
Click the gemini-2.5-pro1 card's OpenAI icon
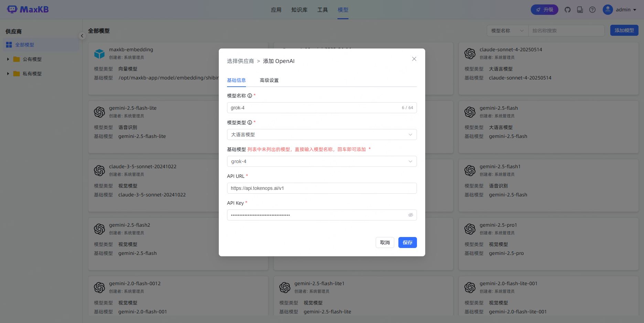click(x=470, y=229)
